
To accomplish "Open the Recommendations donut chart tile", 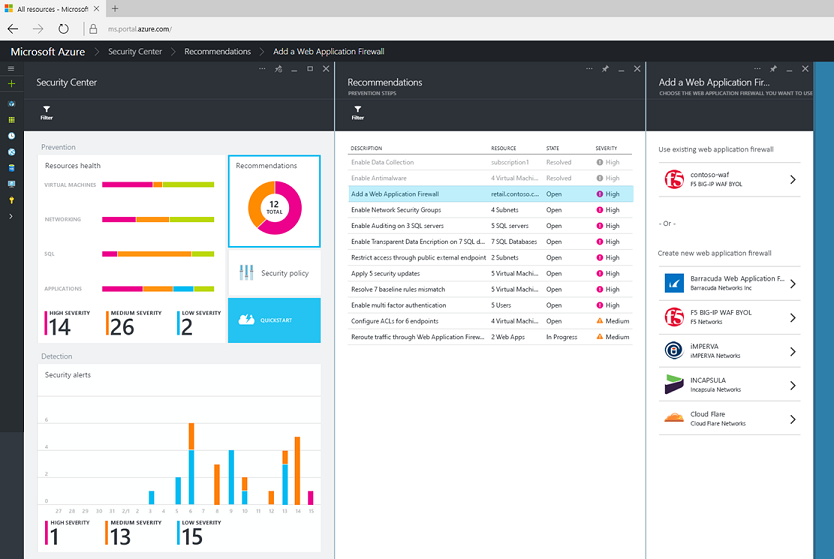I will click(274, 201).
